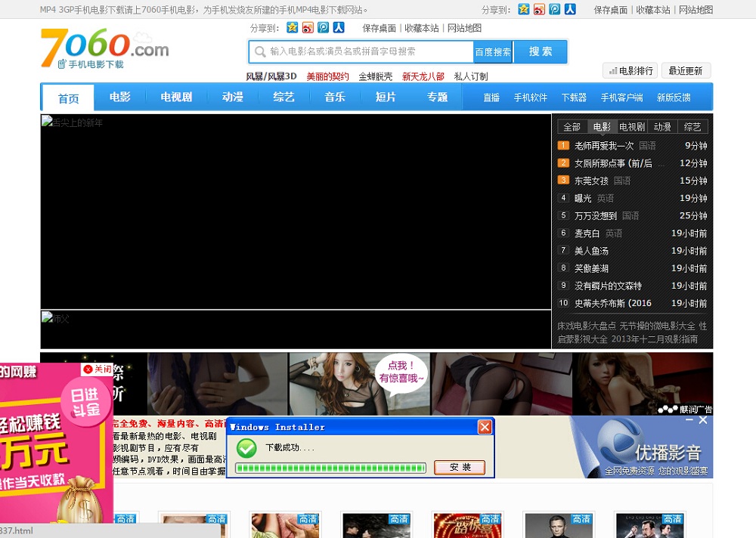Close the pink popup ad with 关闭
The image size is (756, 538).
pyautogui.click(x=97, y=369)
